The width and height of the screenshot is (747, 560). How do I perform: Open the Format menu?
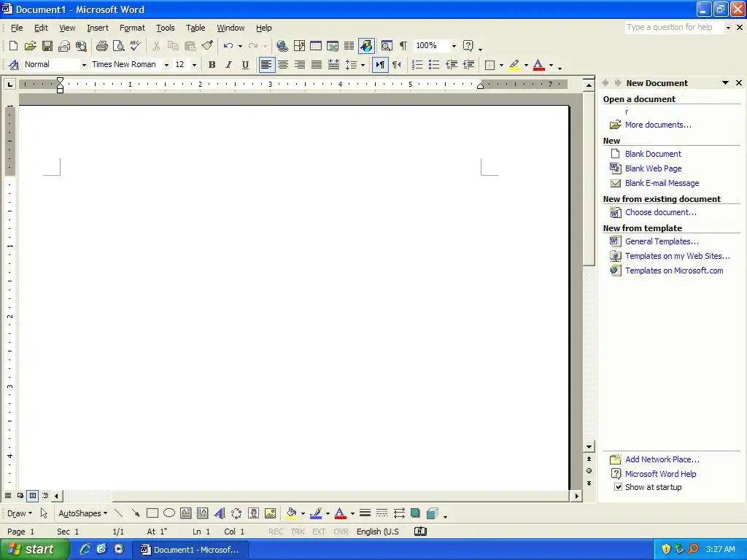pos(132,28)
